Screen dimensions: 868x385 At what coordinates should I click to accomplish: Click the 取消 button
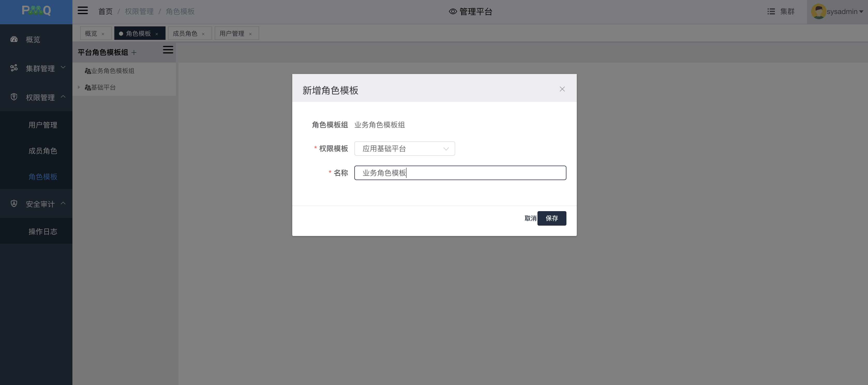click(530, 218)
